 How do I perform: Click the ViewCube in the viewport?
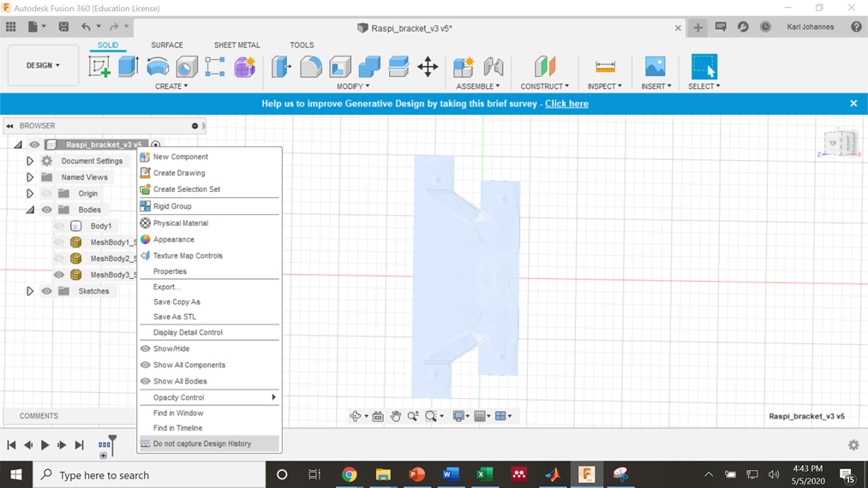point(840,143)
